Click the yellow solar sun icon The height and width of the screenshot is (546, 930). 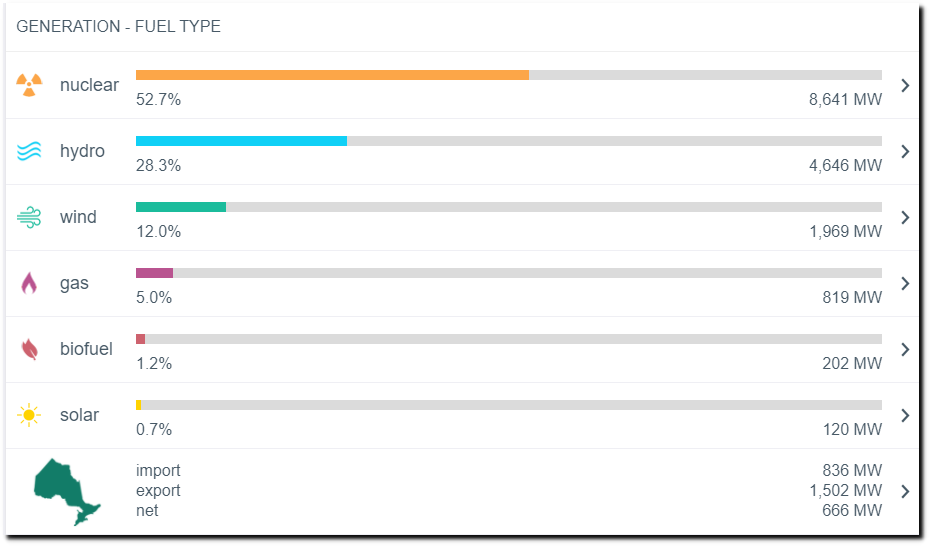(x=29, y=415)
